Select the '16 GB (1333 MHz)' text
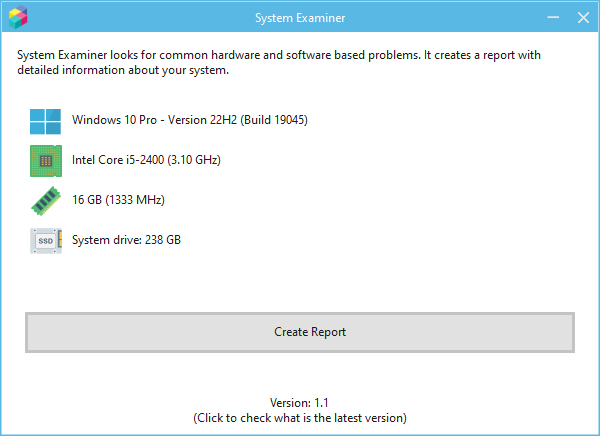 tap(119, 199)
